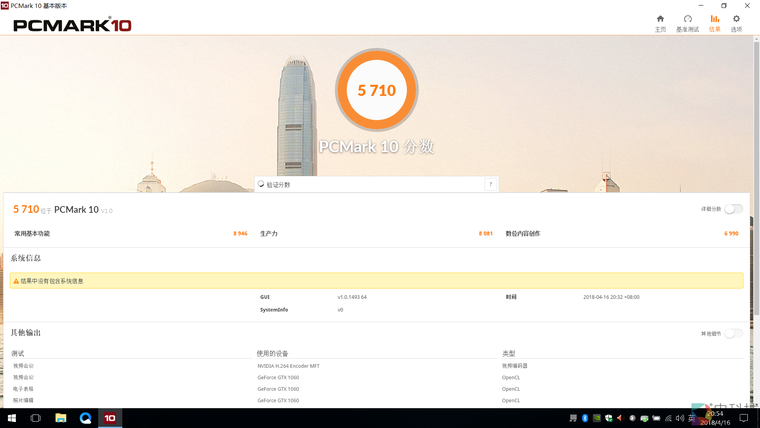The image size is (760, 428).
Task: Click the 数位内容创作 content creation label
Action: 523,234
